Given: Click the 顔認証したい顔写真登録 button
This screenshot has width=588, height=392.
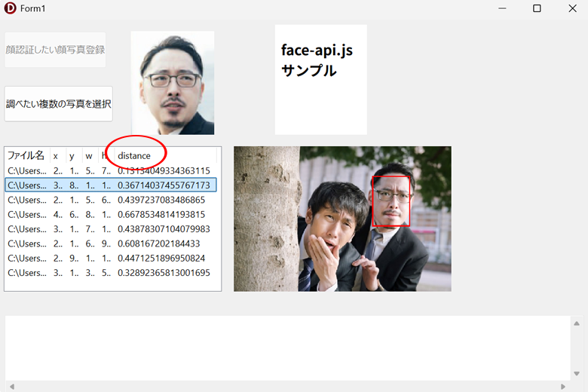Looking at the screenshot, I should coord(55,50).
